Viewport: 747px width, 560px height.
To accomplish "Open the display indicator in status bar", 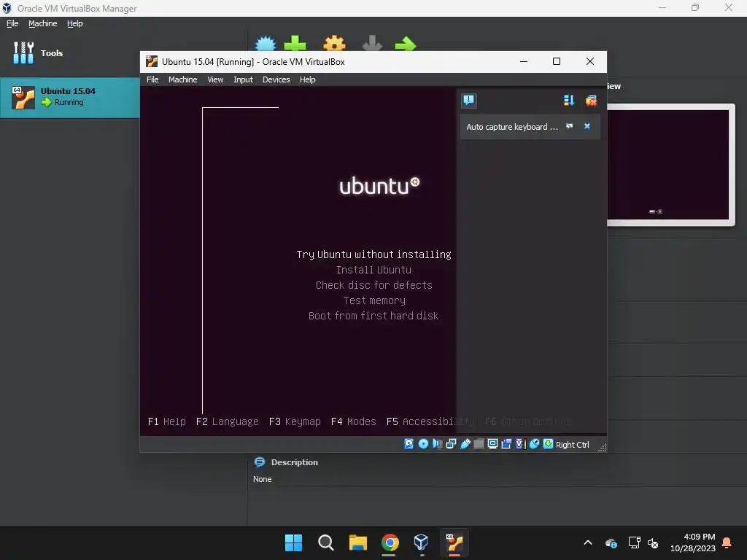I will (x=492, y=444).
